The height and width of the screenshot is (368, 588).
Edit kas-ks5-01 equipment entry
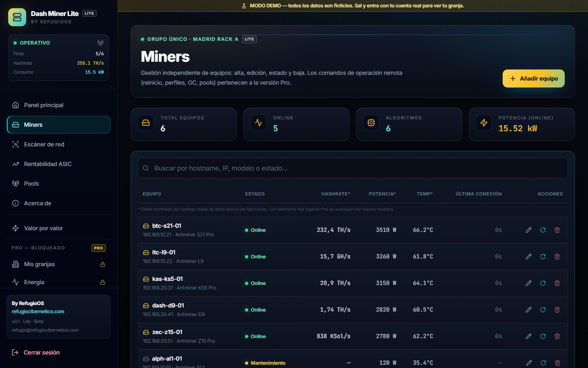pyautogui.click(x=528, y=283)
